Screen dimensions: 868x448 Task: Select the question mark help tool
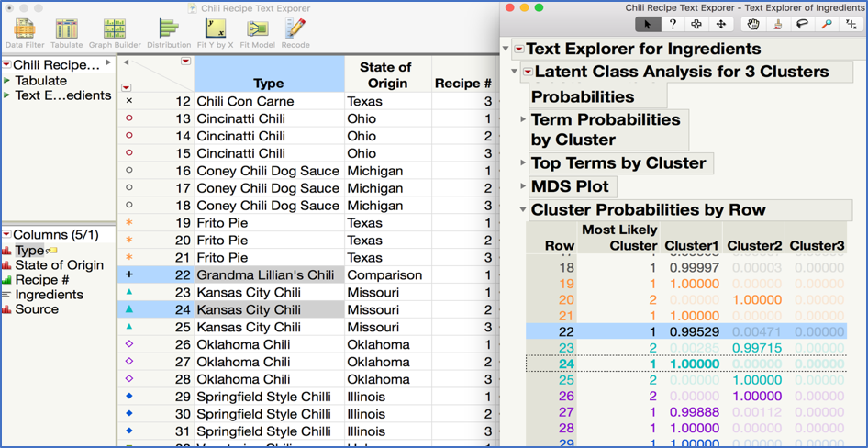click(x=673, y=25)
